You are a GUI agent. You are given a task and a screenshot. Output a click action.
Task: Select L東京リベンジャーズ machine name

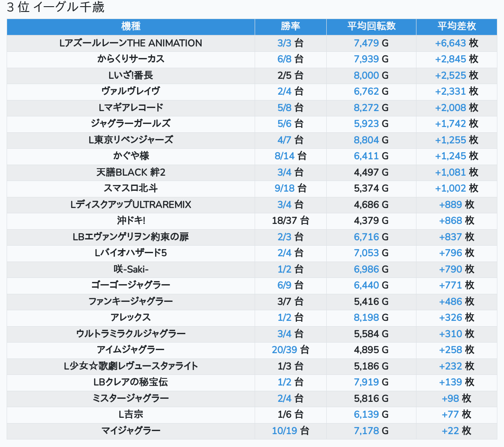coord(131,140)
